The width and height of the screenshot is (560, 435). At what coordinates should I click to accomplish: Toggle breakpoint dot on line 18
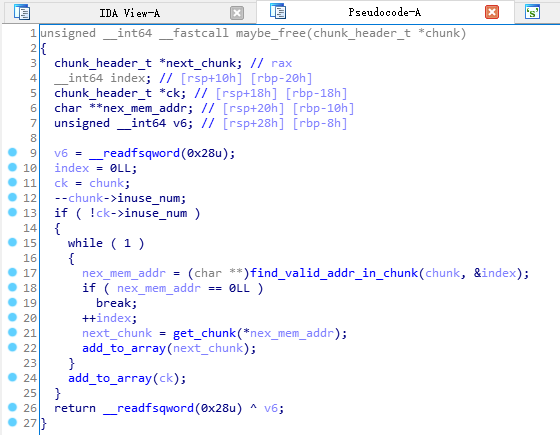[x=12, y=288]
